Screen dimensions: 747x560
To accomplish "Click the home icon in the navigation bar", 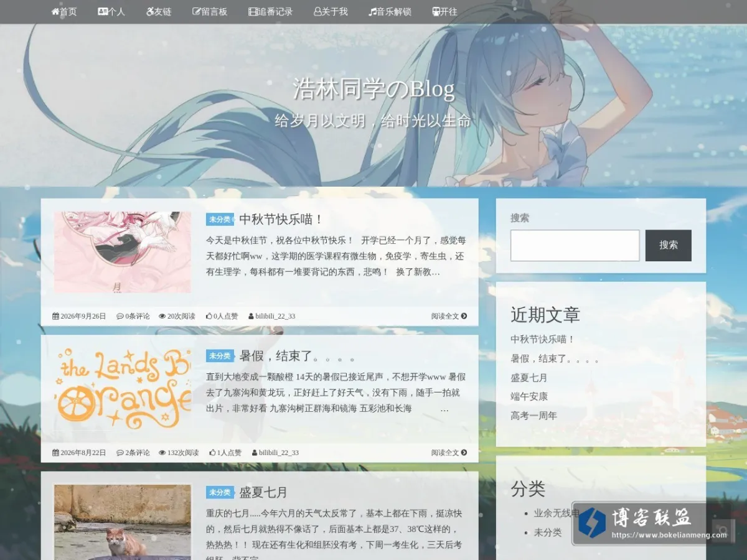I will [x=55, y=12].
